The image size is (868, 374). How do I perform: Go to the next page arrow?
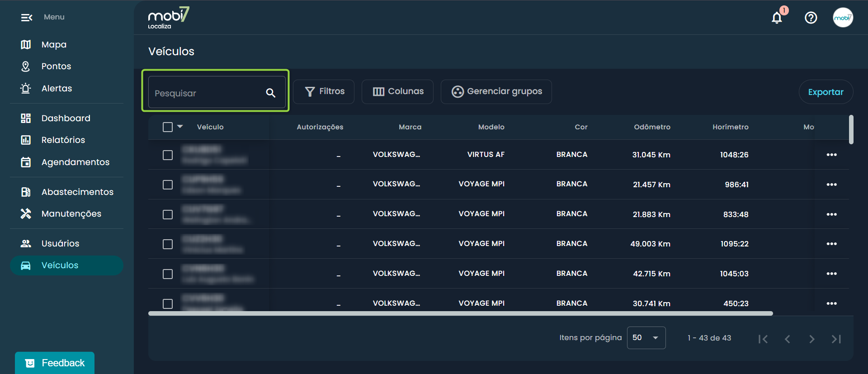[x=811, y=339]
